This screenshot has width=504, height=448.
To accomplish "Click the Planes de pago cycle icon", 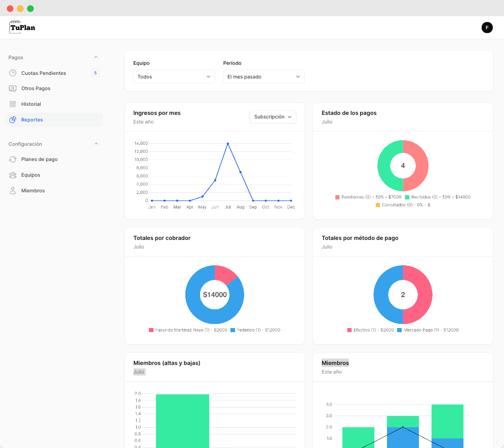I will point(13,159).
